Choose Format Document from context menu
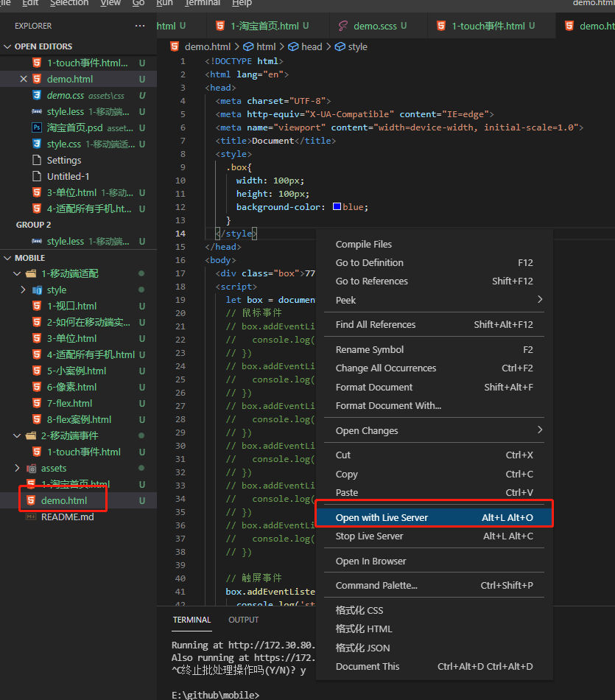The width and height of the screenshot is (615, 700). click(x=374, y=387)
